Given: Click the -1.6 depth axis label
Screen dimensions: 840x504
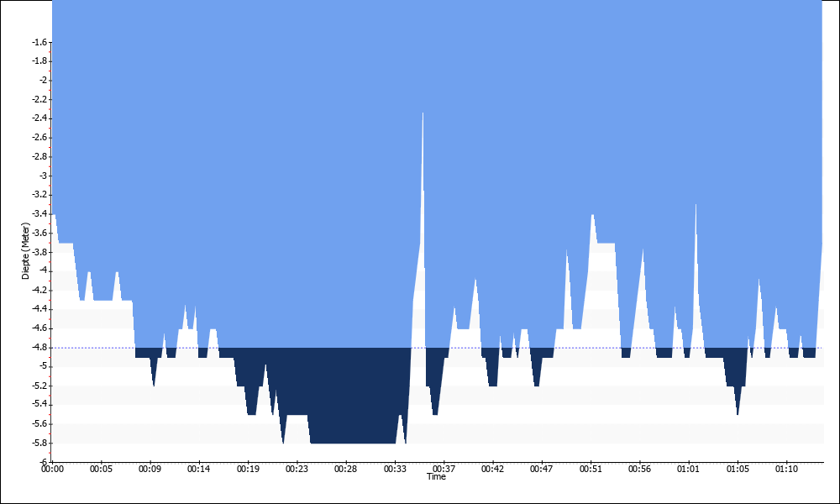Looking at the screenshot, I should click(x=40, y=42).
